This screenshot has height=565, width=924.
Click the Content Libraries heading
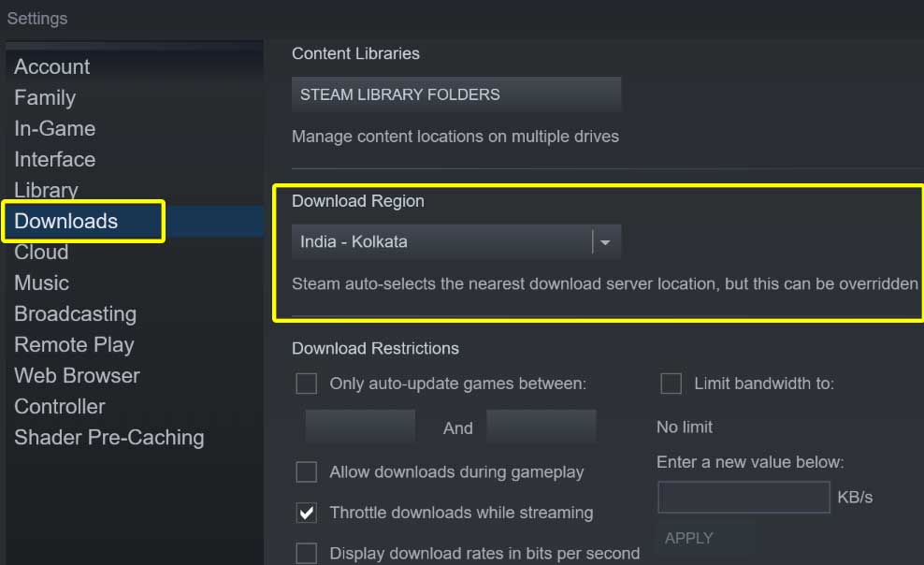[x=356, y=53]
